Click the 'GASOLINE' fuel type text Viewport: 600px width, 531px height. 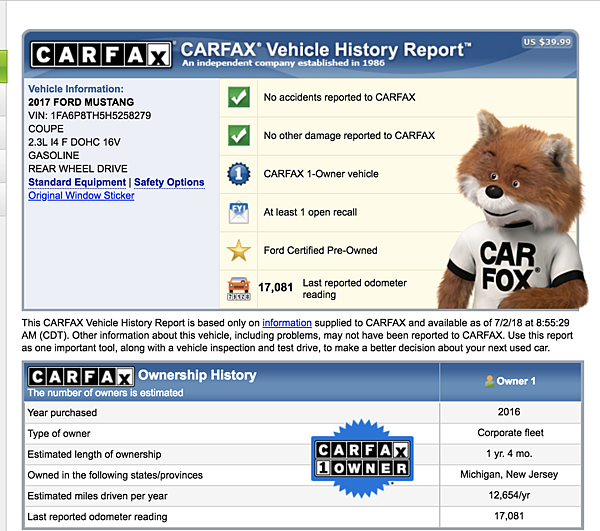(54, 155)
